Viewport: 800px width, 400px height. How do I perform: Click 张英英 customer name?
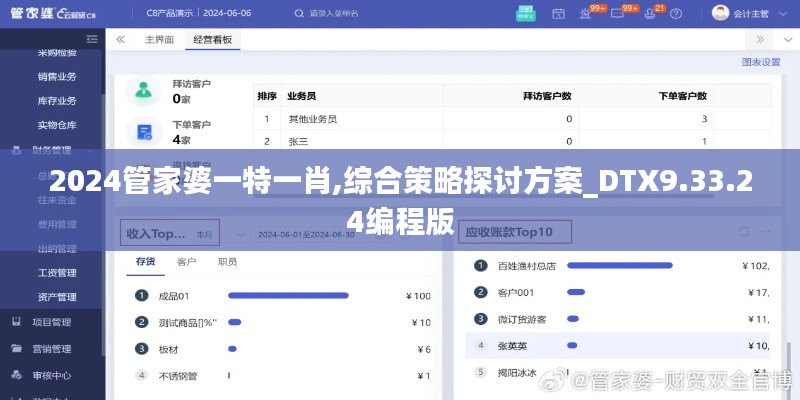click(x=512, y=346)
